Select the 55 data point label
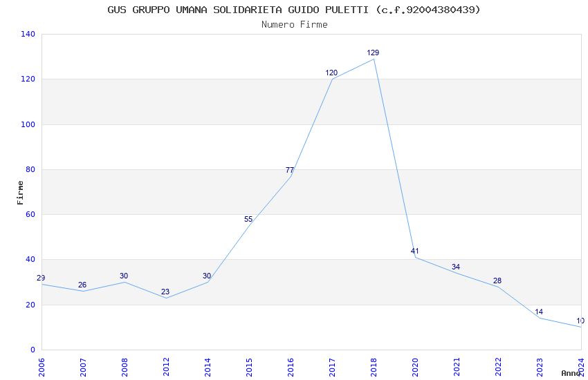The width and height of the screenshot is (588, 380). [x=248, y=219]
